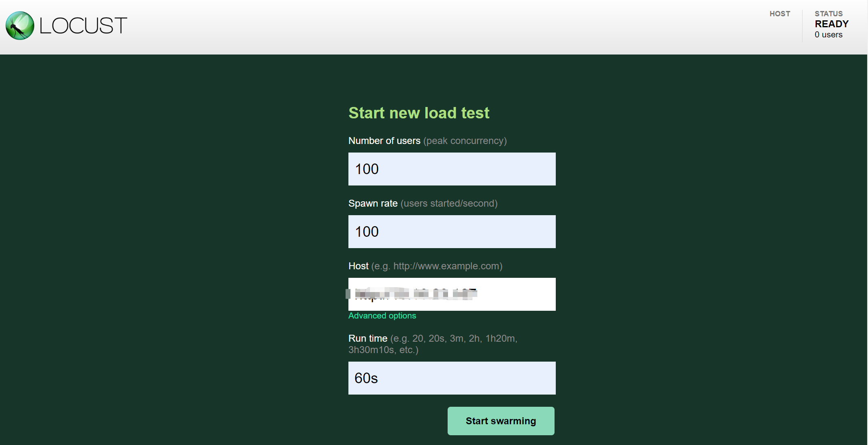Click the 0 users count text
The height and width of the screenshot is (445, 868).
click(829, 35)
